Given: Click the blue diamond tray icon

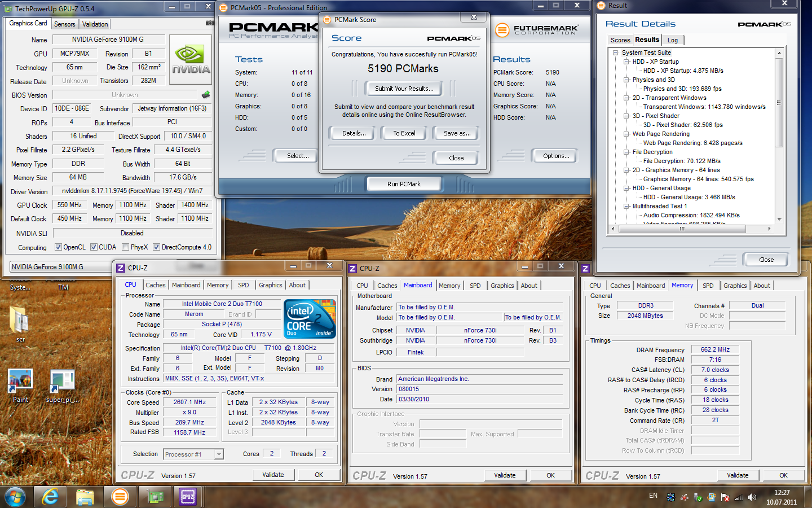Looking at the screenshot, I should [671, 497].
